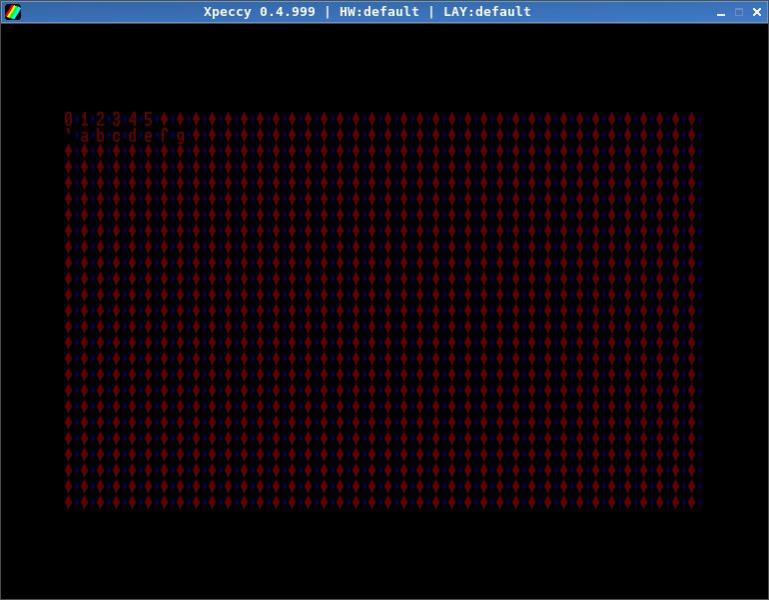Click the character '1' on emulated screen
The image size is (769, 600).
click(x=85, y=119)
